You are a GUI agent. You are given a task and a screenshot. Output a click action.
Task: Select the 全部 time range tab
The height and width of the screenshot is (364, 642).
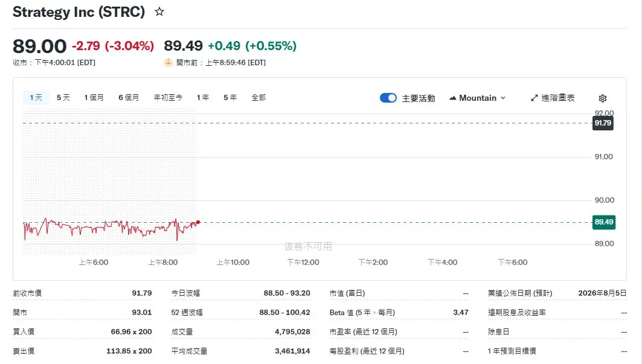coord(258,97)
